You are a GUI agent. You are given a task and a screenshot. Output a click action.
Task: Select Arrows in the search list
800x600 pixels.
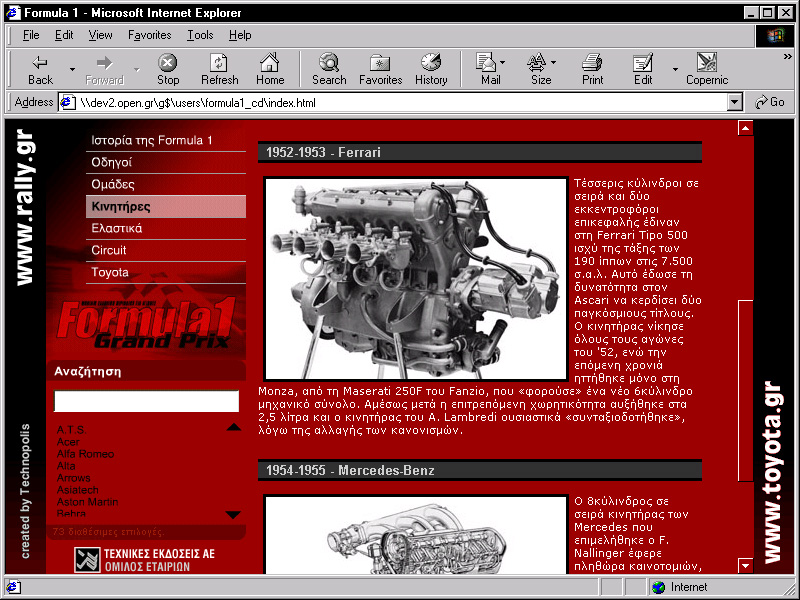pyautogui.click(x=73, y=478)
